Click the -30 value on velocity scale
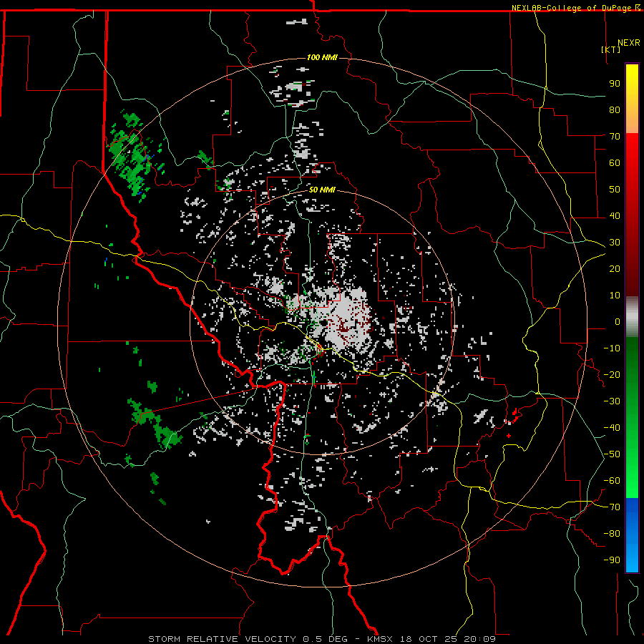 pyautogui.click(x=612, y=401)
